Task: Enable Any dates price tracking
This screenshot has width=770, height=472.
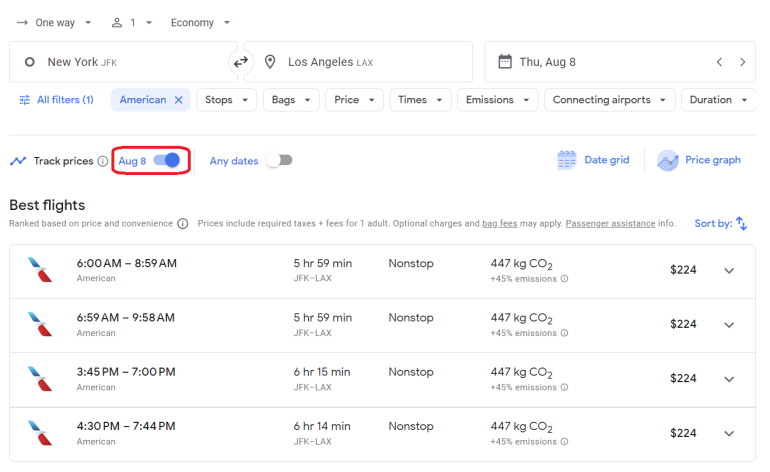Action: click(x=278, y=160)
